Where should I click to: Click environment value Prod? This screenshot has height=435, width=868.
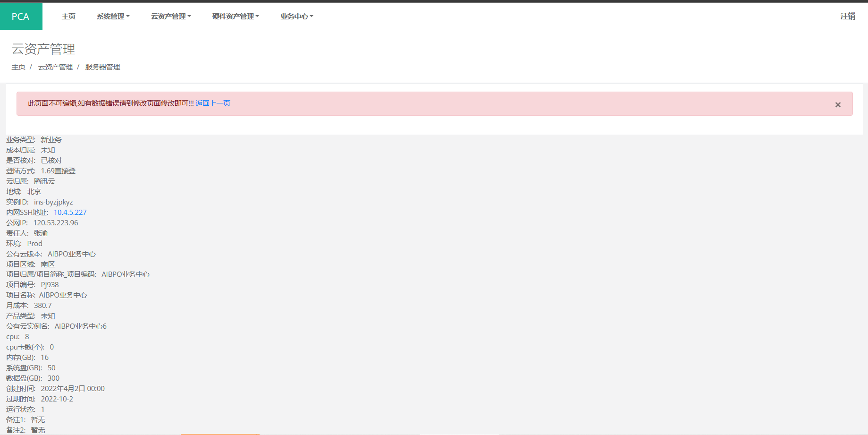(x=34, y=244)
